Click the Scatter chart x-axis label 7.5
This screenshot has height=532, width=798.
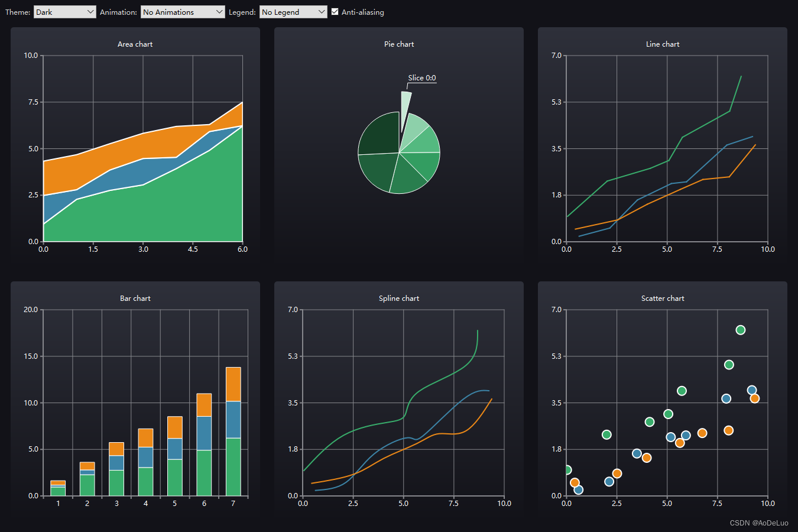pyautogui.click(x=718, y=504)
